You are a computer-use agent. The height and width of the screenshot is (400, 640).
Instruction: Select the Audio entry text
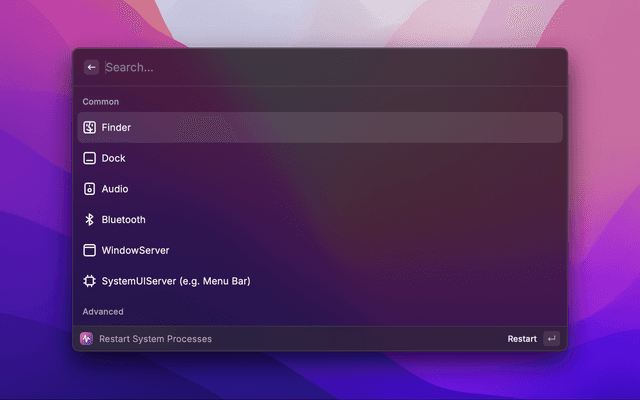coord(115,189)
